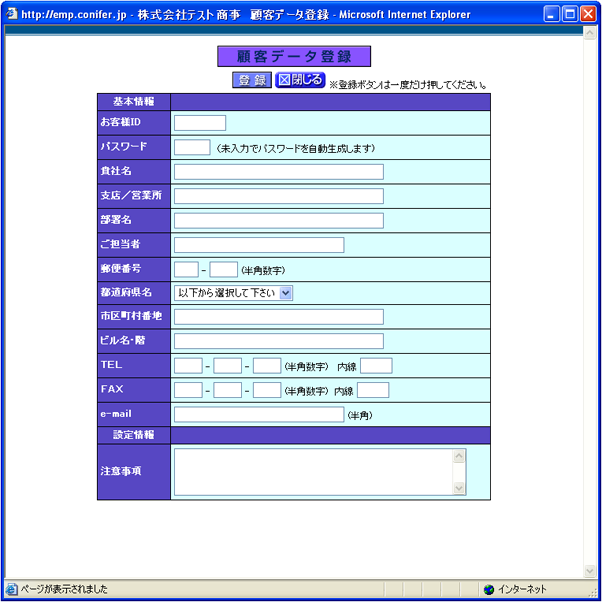Click the 支店／営業所 text field
The width and height of the screenshot is (602, 602).
tap(279, 196)
